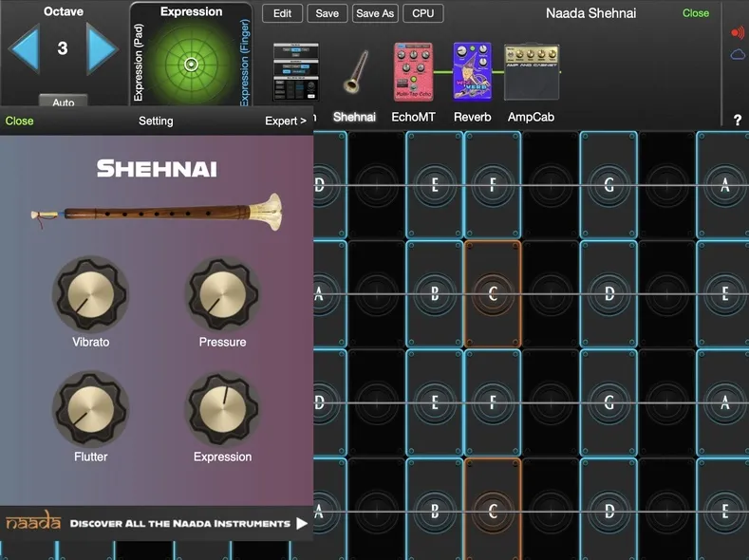Viewport: 749px width, 560px height.
Task: Click the Vibrato knob
Action: click(x=91, y=294)
